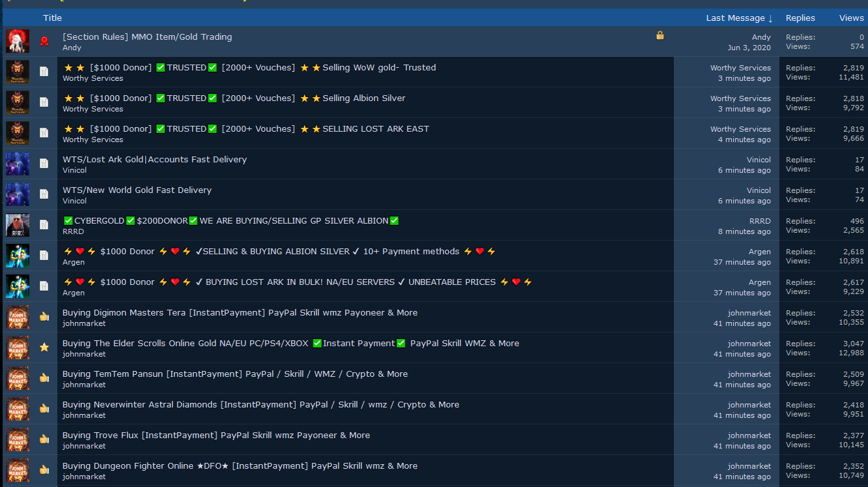Click star icon beside Elder Scrolls Online Gold thread
The height and width of the screenshot is (487, 868).
(44, 347)
